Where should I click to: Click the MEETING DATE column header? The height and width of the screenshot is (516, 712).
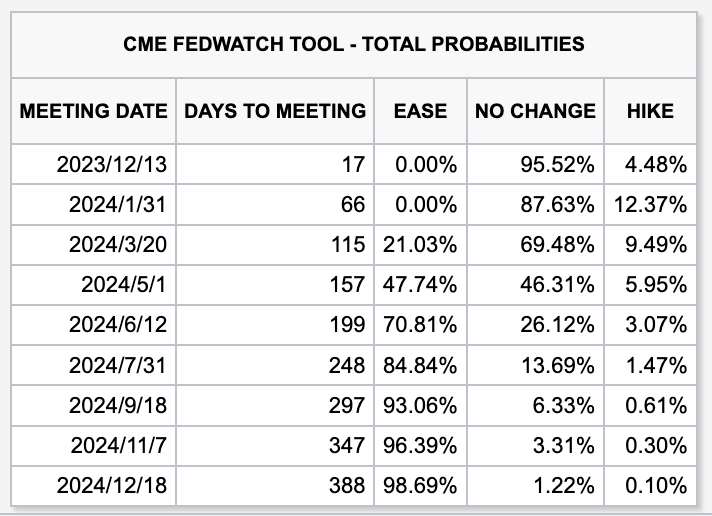click(x=94, y=111)
